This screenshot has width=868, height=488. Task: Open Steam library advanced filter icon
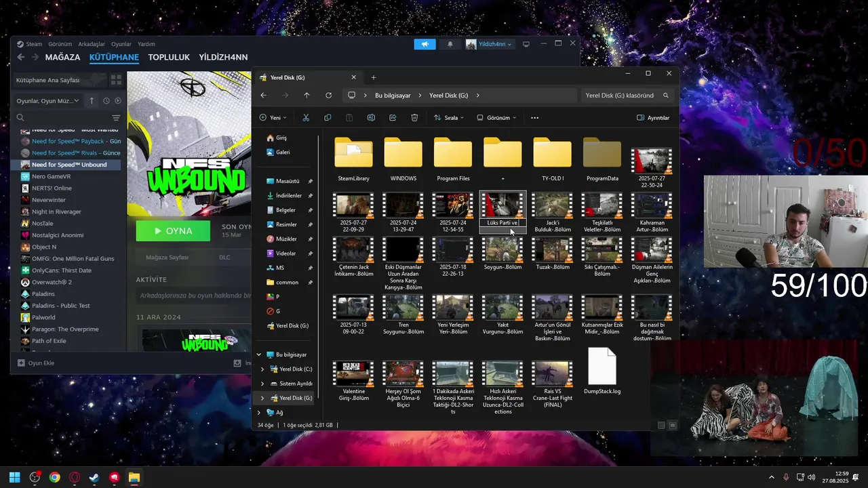(x=116, y=118)
